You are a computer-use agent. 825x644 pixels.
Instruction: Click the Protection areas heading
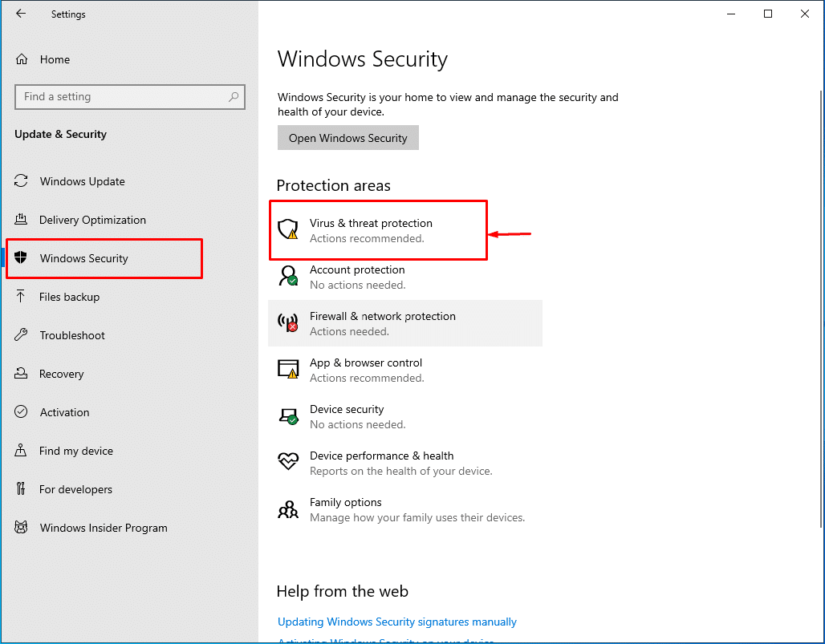334,185
